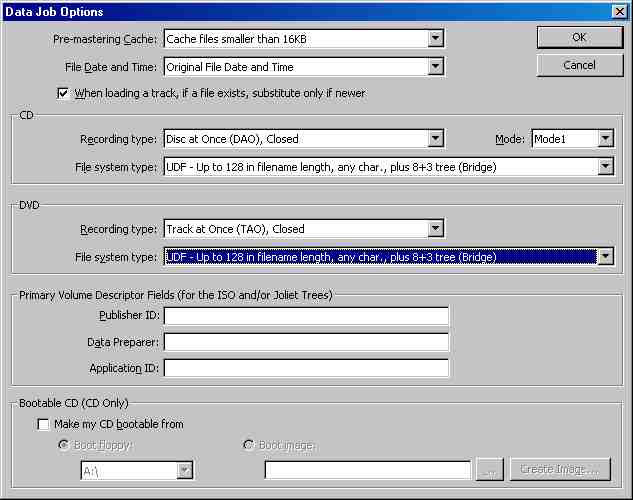Enable Make my CD bootable from
Image resolution: width=633 pixels, height=500 pixels.
pos(44,424)
